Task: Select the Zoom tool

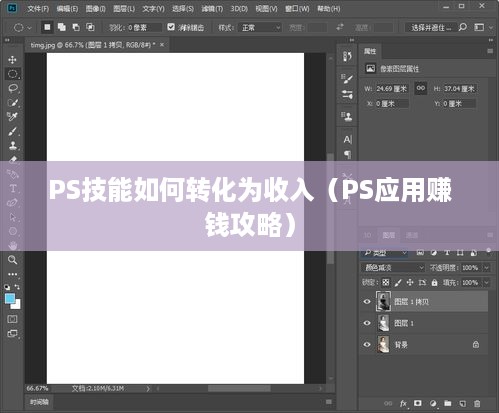Action: pos(12,260)
